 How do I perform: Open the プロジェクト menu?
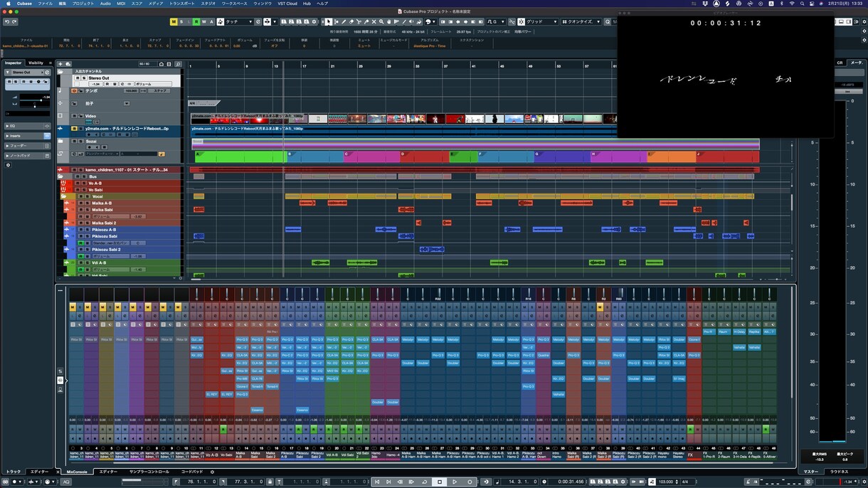83,4
